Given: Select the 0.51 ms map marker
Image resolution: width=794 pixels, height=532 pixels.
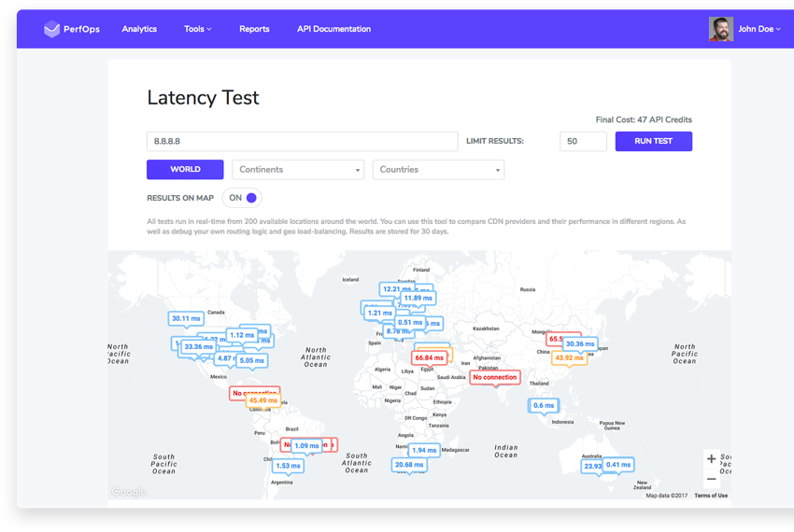Looking at the screenshot, I should pos(410,322).
